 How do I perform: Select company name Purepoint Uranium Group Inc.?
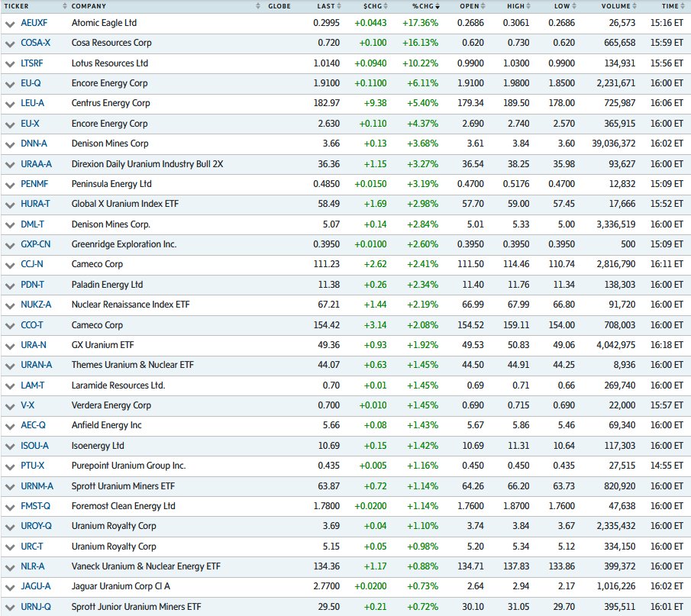[x=129, y=466]
